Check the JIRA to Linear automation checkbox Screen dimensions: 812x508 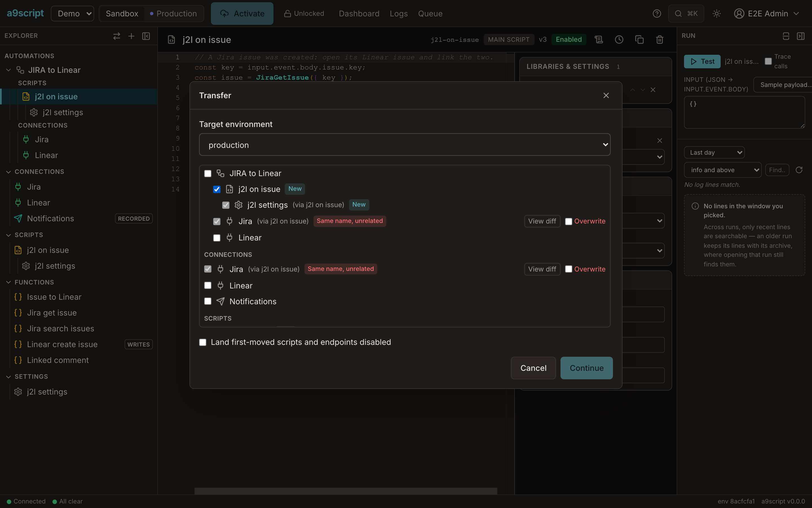[208, 173]
